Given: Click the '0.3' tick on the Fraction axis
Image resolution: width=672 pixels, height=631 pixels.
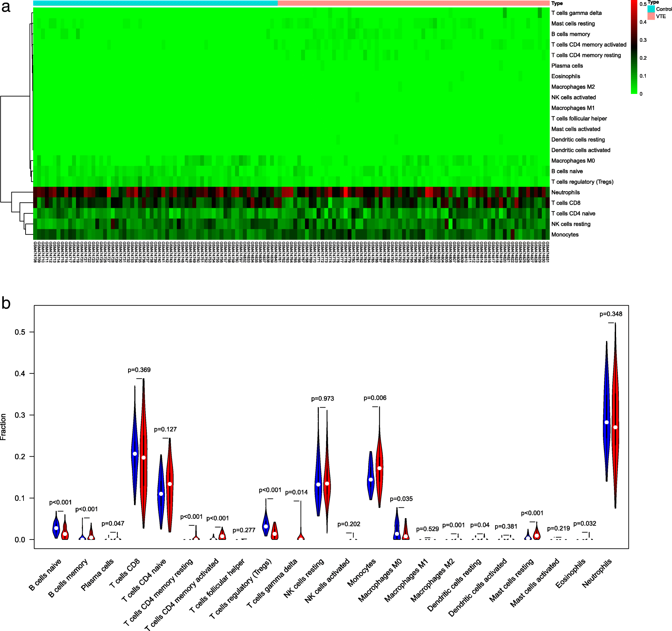Looking at the screenshot, I should click(x=20, y=415).
